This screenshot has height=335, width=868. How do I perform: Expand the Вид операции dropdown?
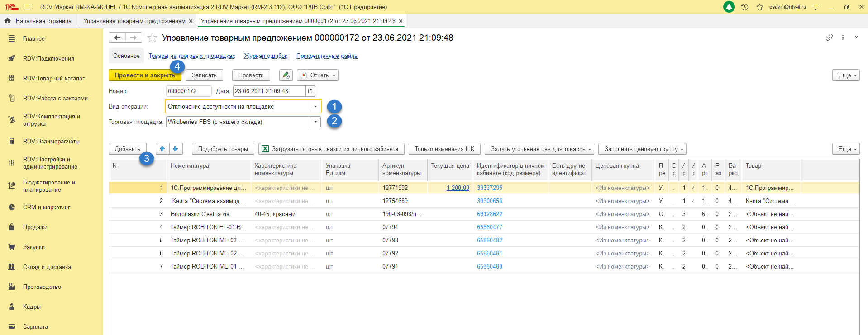click(x=315, y=107)
